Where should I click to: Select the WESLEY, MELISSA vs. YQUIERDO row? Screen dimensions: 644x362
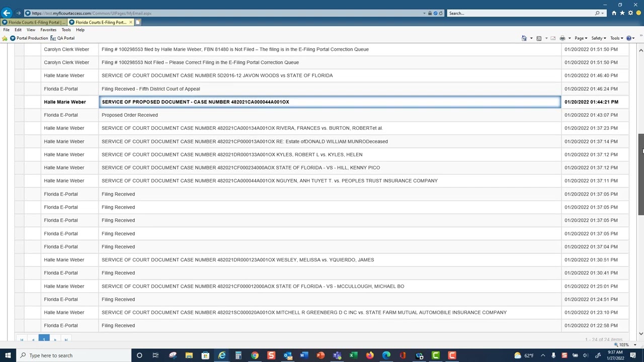tap(322, 260)
